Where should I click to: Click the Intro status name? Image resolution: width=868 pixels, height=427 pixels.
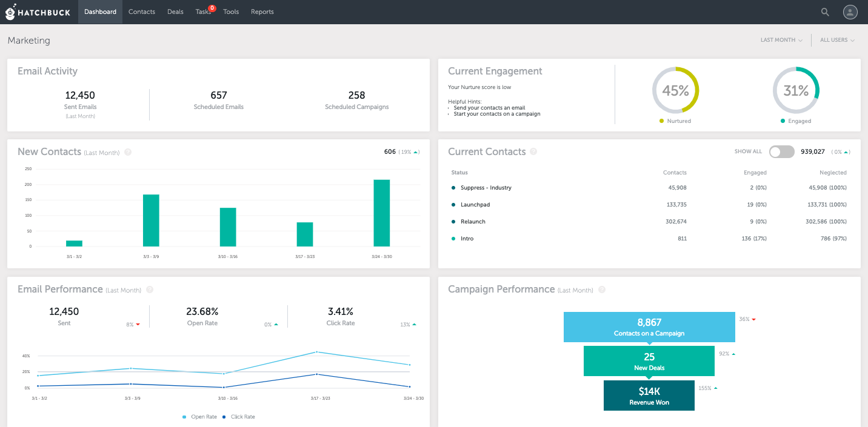click(x=467, y=239)
